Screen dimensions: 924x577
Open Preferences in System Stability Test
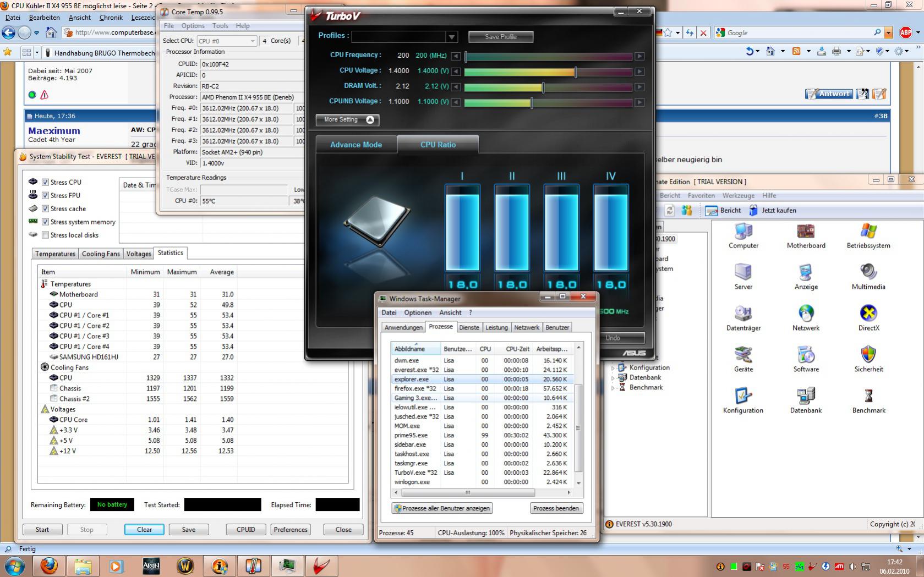point(291,530)
